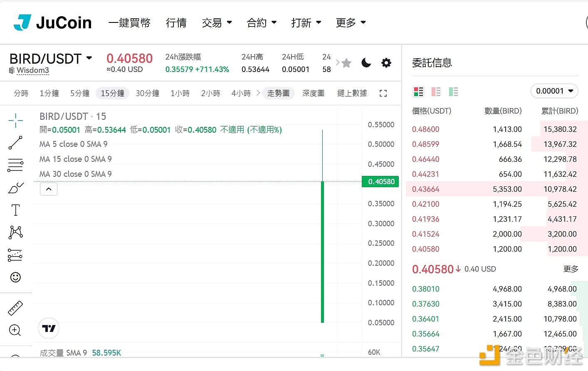Open the 行情 markets page

(x=176, y=23)
